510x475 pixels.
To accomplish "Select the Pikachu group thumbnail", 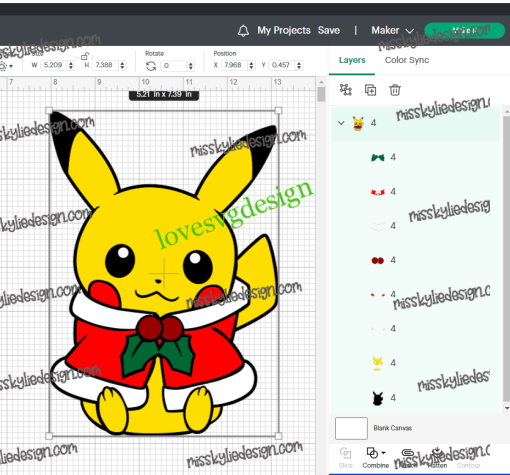I will tap(358, 123).
